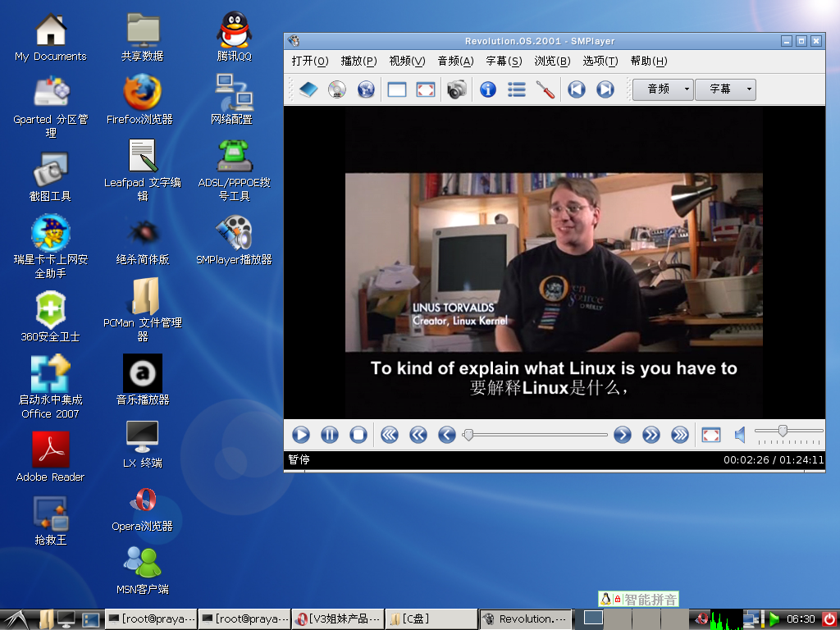This screenshot has width=840, height=630.
Task: Click the open file book icon in SMPlayer
Action: [308, 89]
